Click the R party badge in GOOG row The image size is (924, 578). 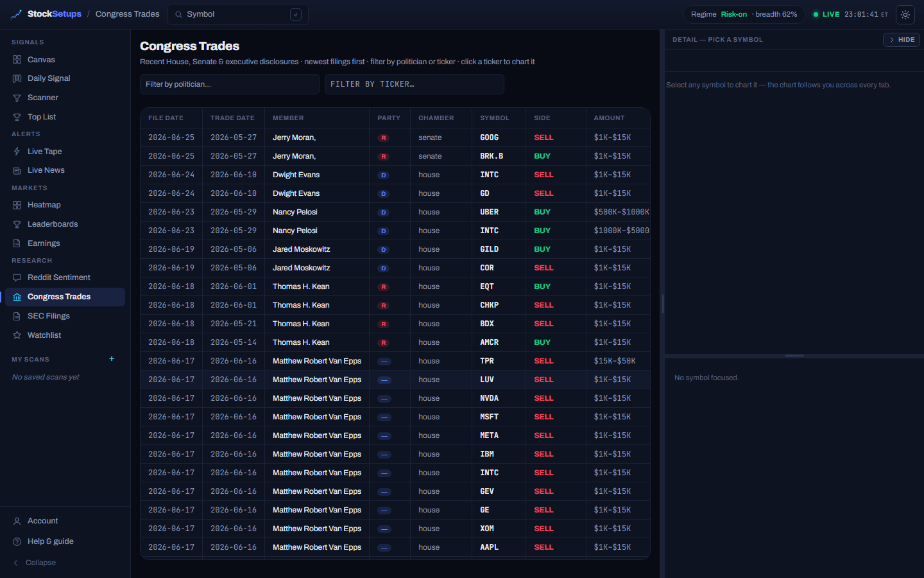point(384,138)
